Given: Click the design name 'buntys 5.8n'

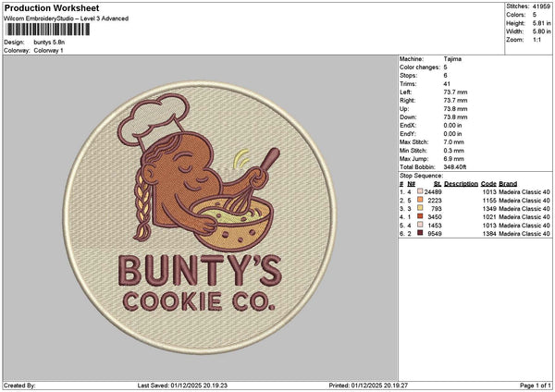Looking at the screenshot, I should [49, 43].
